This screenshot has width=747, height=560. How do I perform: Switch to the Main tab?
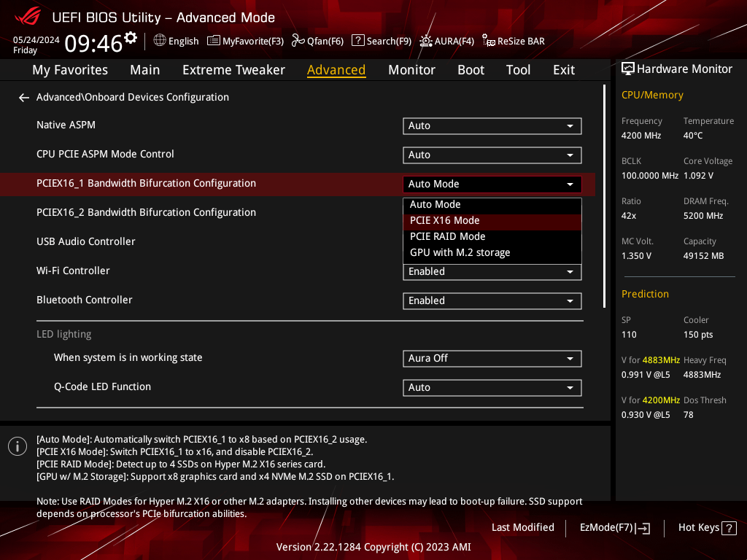pyautogui.click(x=145, y=70)
